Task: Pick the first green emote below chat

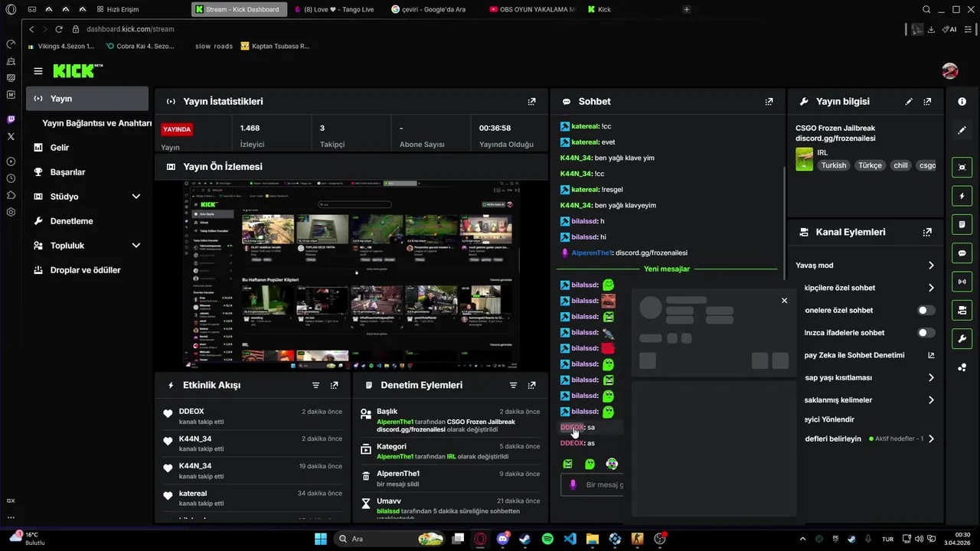Action: point(567,464)
